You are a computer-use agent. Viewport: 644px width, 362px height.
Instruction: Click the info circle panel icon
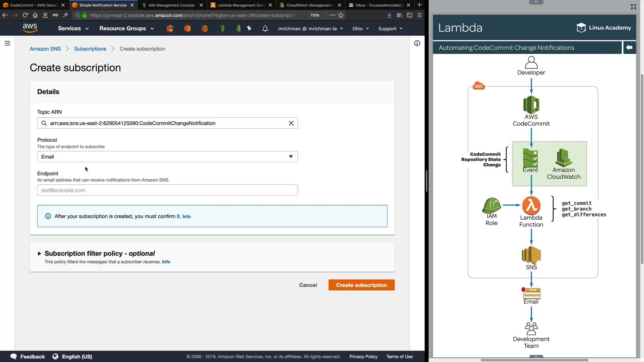(x=417, y=43)
